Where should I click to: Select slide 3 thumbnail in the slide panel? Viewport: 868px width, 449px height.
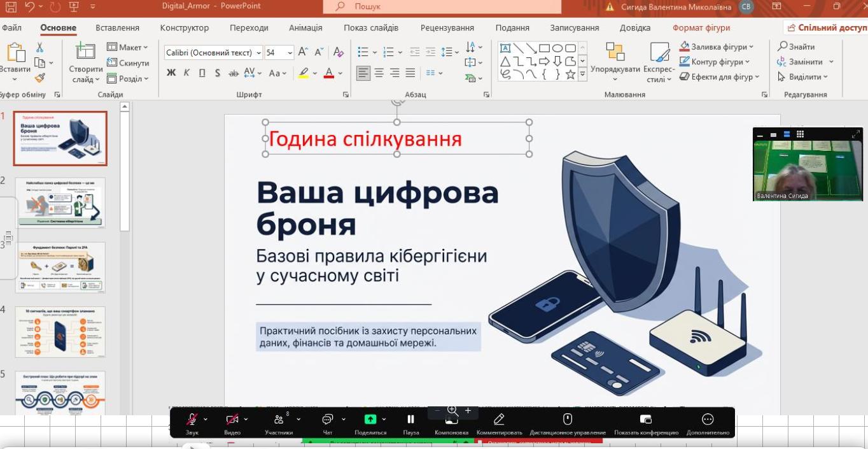coord(60,267)
